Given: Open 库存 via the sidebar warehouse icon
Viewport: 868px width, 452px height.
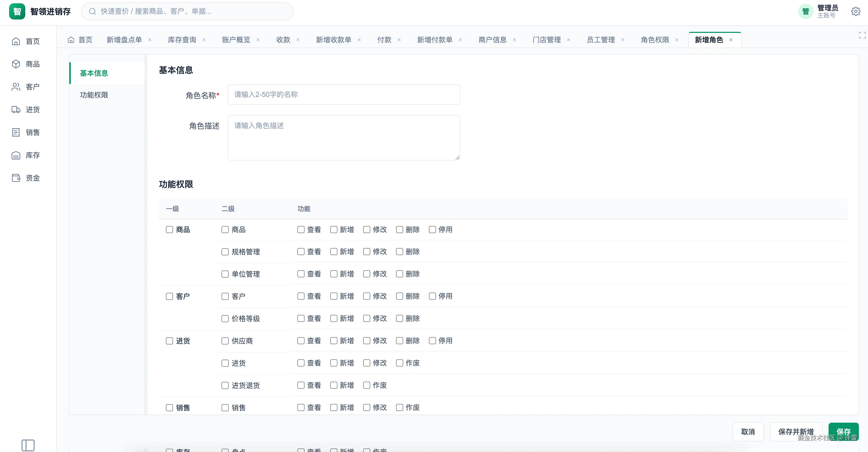Looking at the screenshot, I should (x=16, y=155).
